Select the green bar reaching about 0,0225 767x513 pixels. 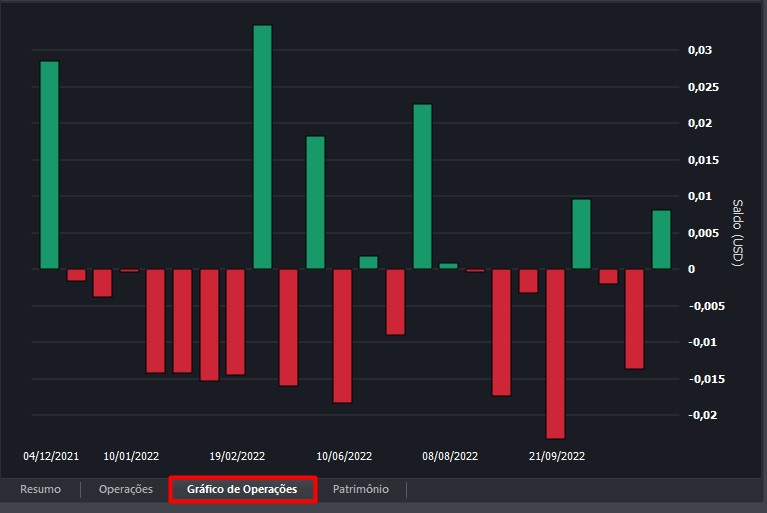422,186
